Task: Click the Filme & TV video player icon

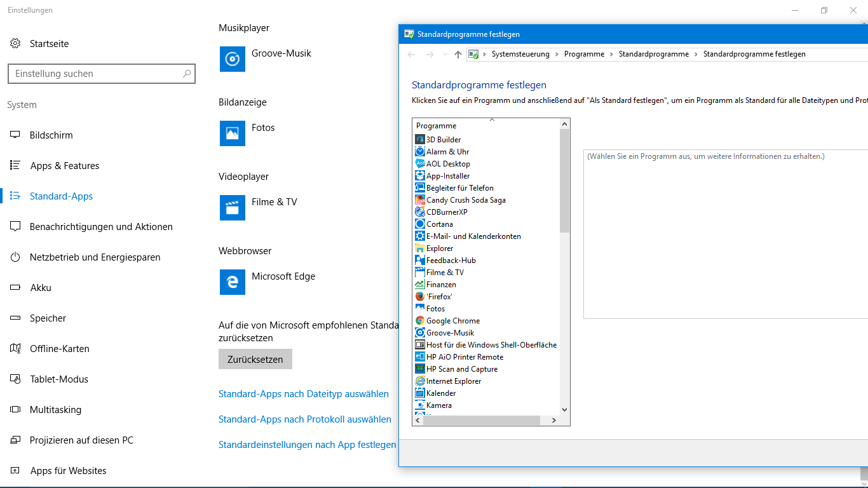Action: (233, 208)
